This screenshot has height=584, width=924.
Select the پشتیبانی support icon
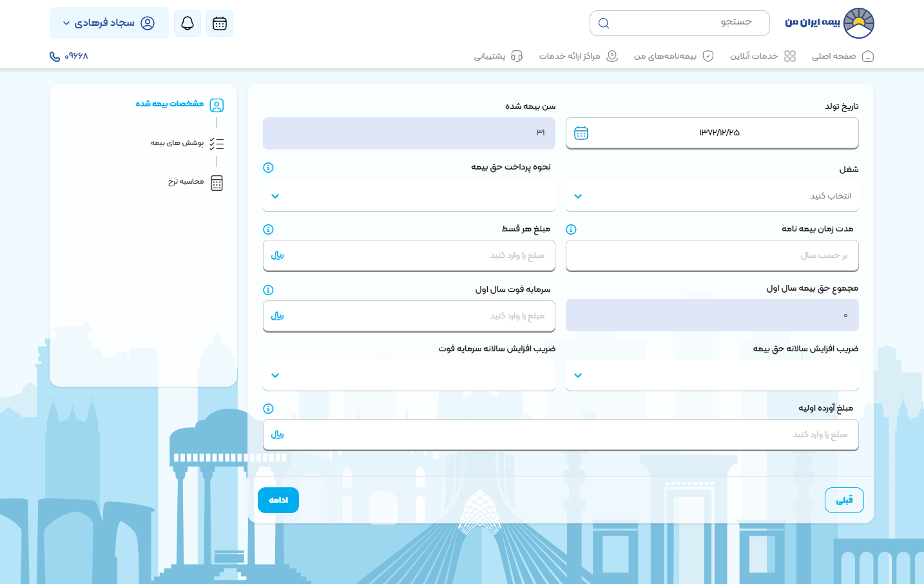tap(516, 56)
